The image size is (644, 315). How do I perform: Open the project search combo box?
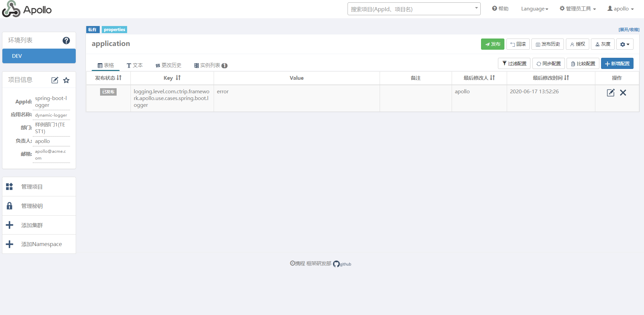pyautogui.click(x=414, y=9)
